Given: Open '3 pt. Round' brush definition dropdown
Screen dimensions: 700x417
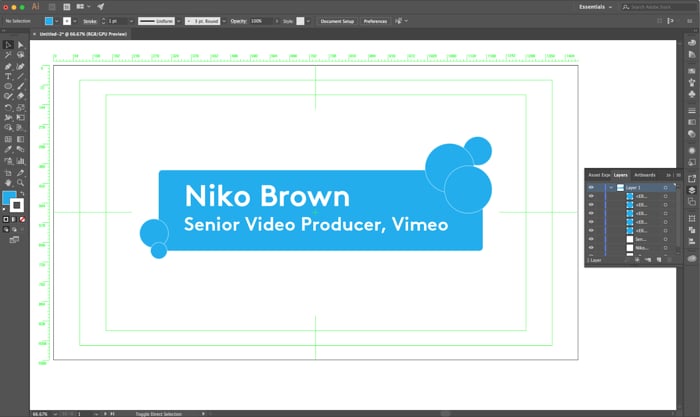Looking at the screenshot, I should coord(224,21).
